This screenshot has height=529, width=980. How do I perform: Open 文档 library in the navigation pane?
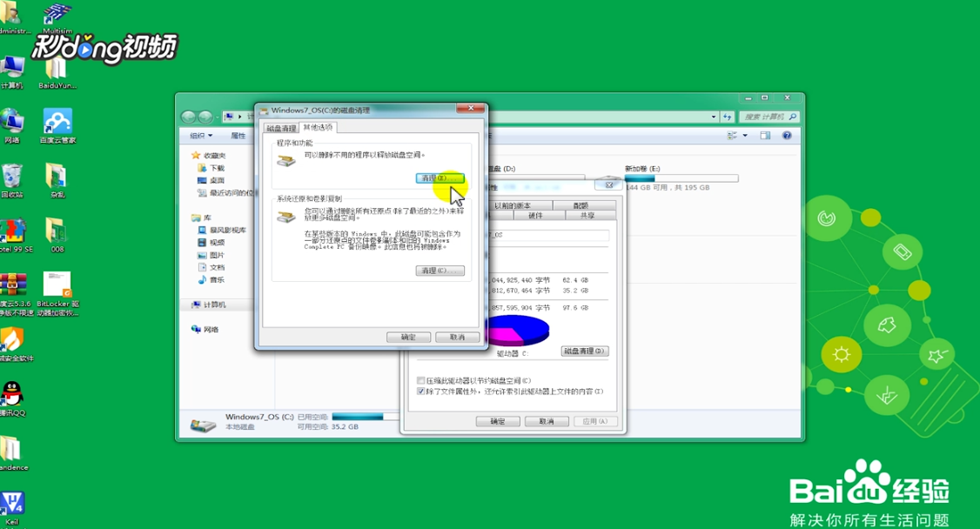[x=211, y=267]
